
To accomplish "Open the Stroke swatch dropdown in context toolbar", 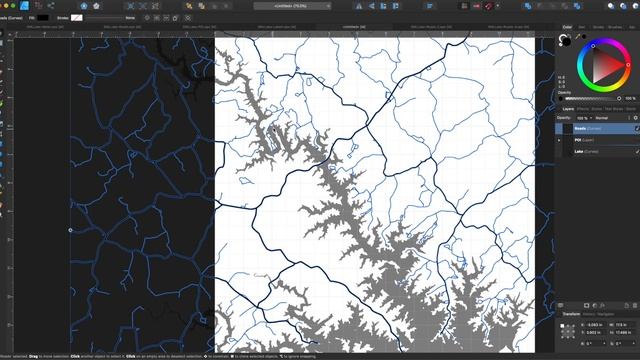I will pyautogui.click(x=77, y=18).
